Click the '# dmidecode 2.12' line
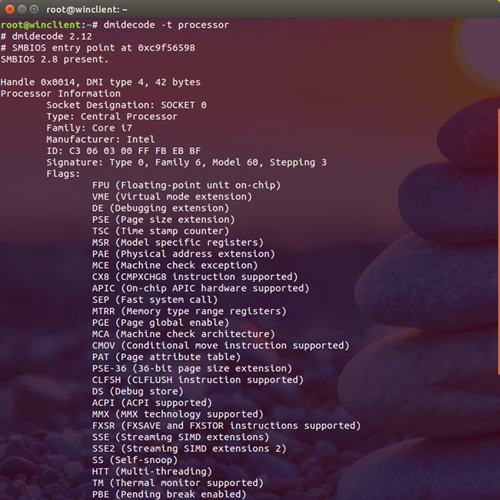Image resolution: width=500 pixels, height=500 pixels. point(46,36)
